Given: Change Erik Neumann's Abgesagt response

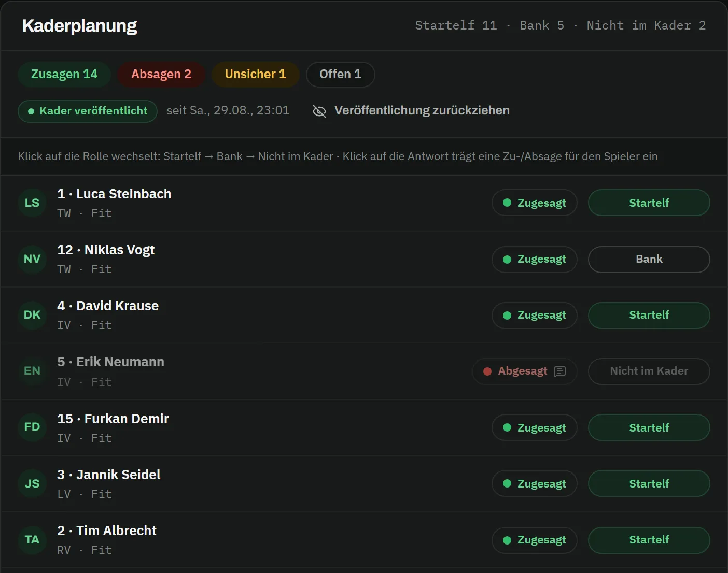Looking at the screenshot, I should [x=524, y=371].
